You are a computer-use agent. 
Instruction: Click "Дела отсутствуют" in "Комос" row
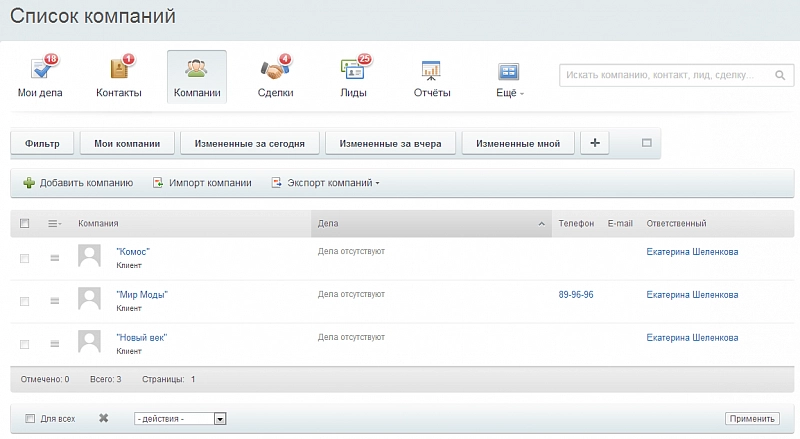coord(351,251)
